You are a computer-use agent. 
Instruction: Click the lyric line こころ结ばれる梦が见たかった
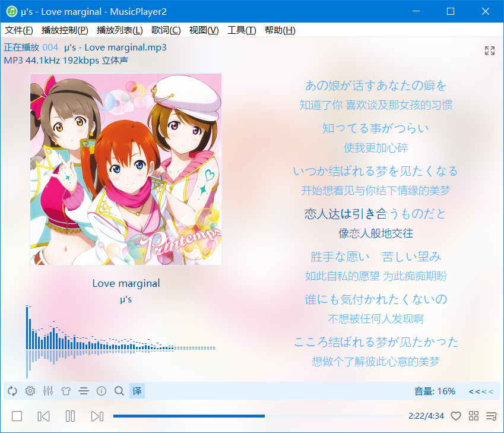pos(375,342)
